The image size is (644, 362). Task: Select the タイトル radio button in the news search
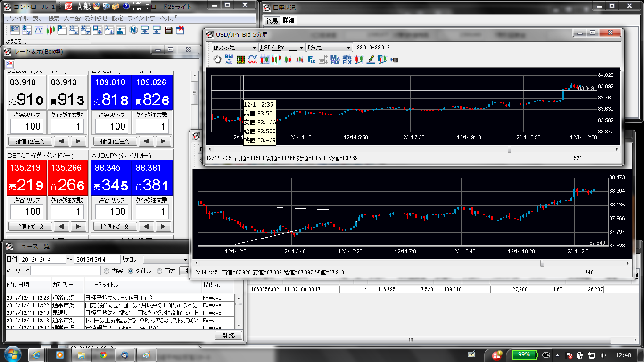click(x=131, y=271)
